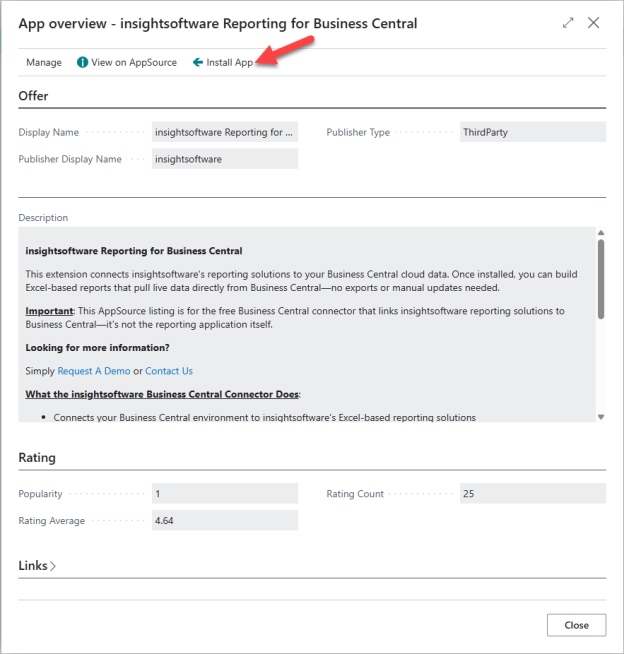This screenshot has width=624, height=654.
Task: Click the description scroll down arrow
Action: [x=601, y=417]
